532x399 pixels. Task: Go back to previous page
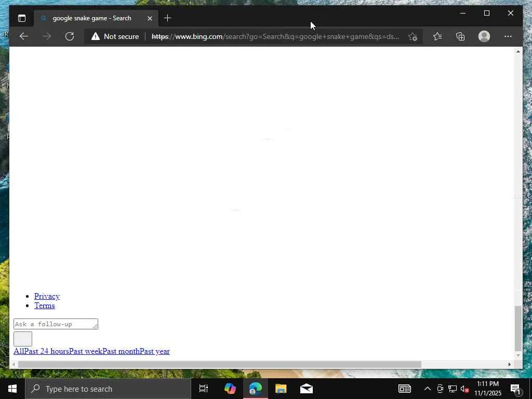coord(24,36)
